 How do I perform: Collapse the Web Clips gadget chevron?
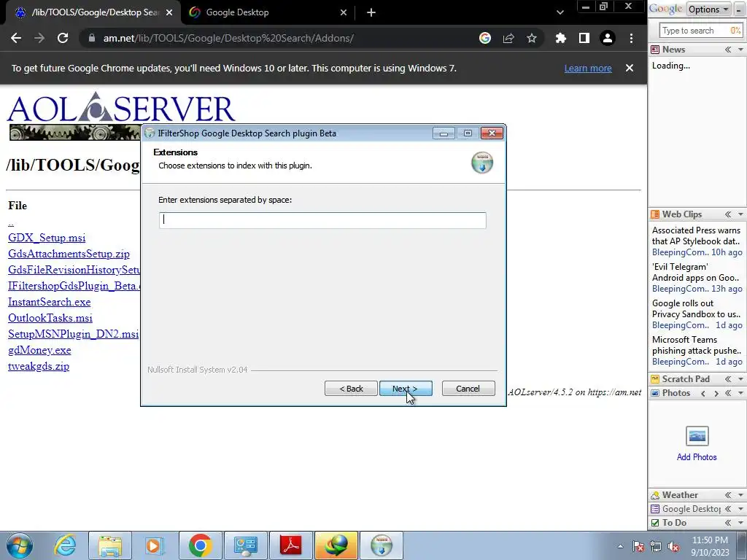coord(728,214)
